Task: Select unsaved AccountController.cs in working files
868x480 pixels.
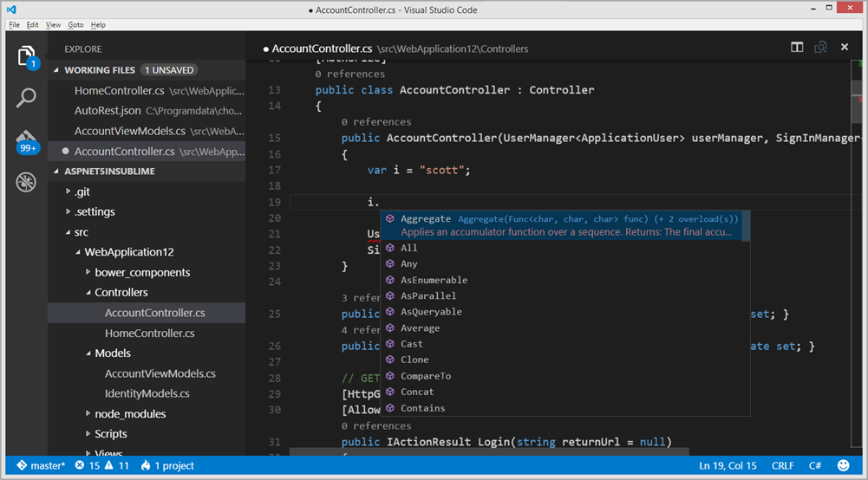Action: (147, 152)
